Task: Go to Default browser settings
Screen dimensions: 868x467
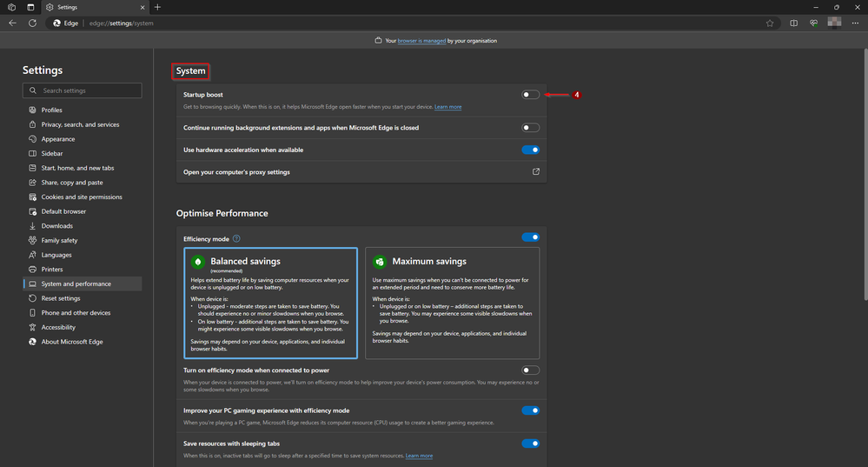Action: 82,211
